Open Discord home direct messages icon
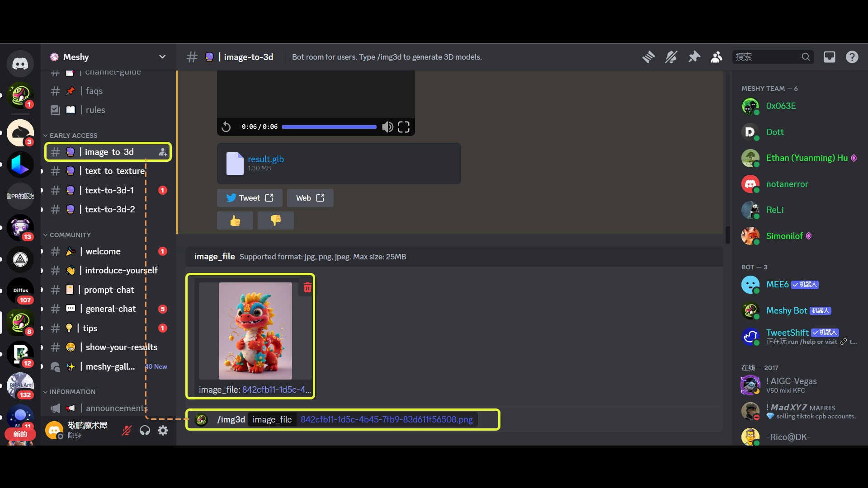 point(20,64)
